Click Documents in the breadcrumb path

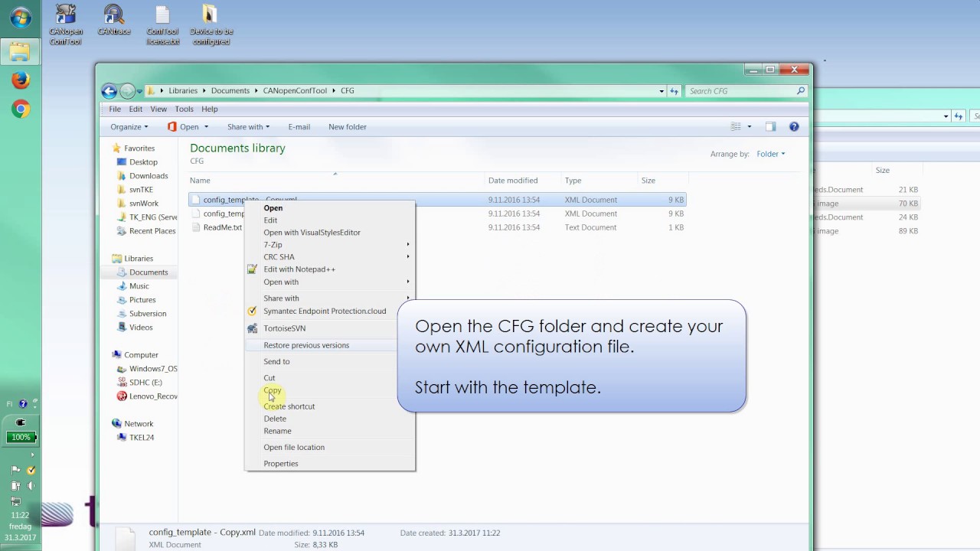point(230,91)
